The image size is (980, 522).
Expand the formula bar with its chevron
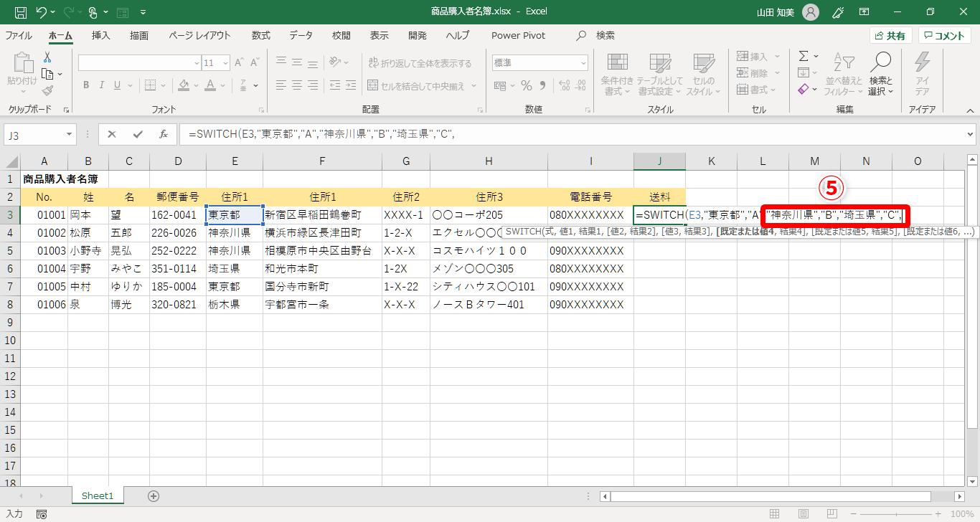coord(970,134)
